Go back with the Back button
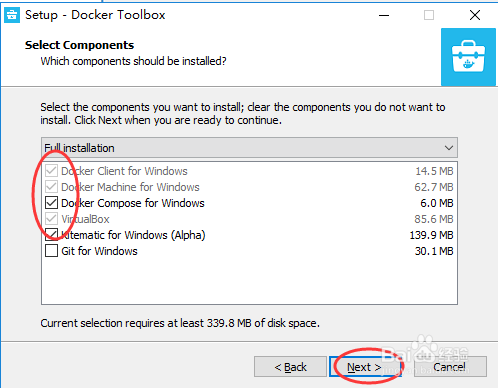498x388 pixels. [x=290, y=367]
